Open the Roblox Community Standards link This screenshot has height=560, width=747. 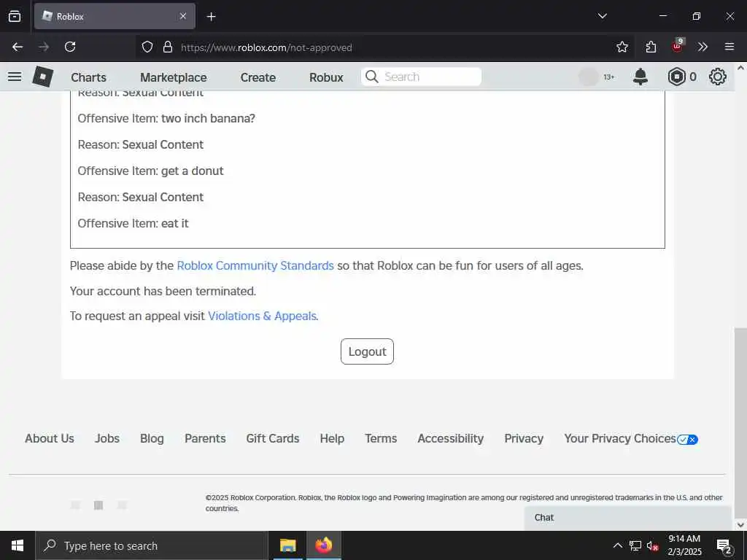[x=255, y=265]
